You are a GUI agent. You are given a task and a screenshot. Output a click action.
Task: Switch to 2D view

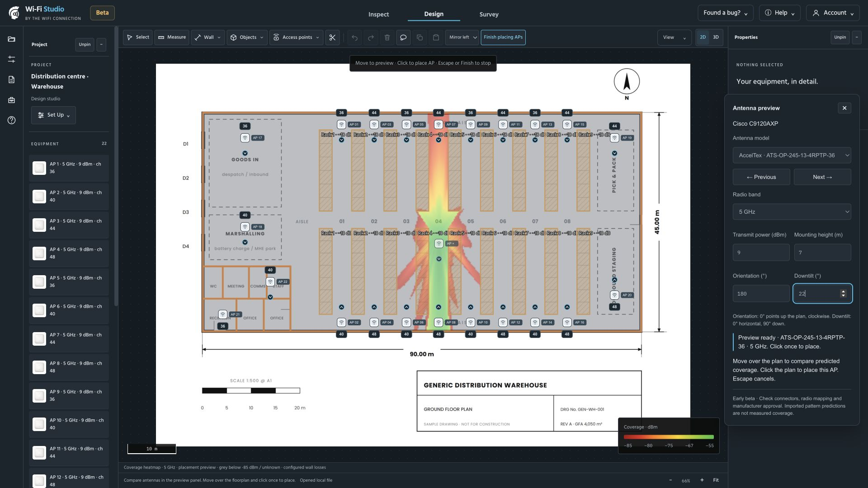click(x=703, y=38)
